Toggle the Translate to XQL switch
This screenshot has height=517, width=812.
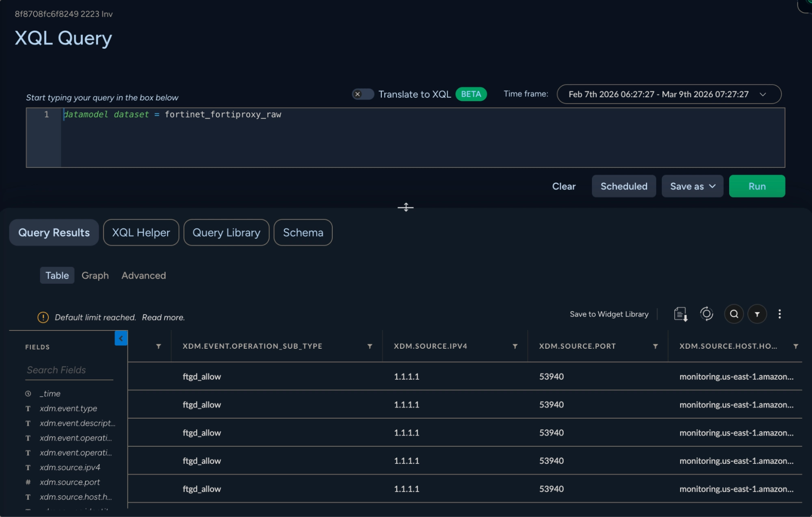coord(362,94)
